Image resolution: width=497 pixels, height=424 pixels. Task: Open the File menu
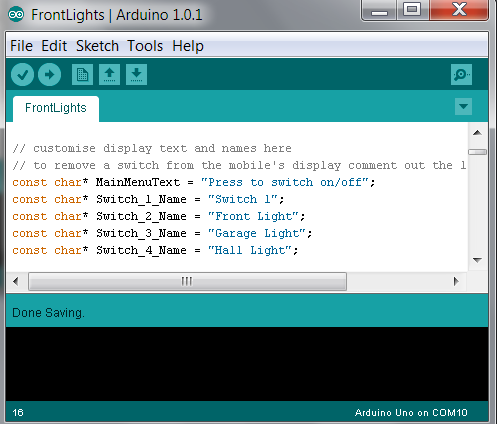(x=21, y=46)
